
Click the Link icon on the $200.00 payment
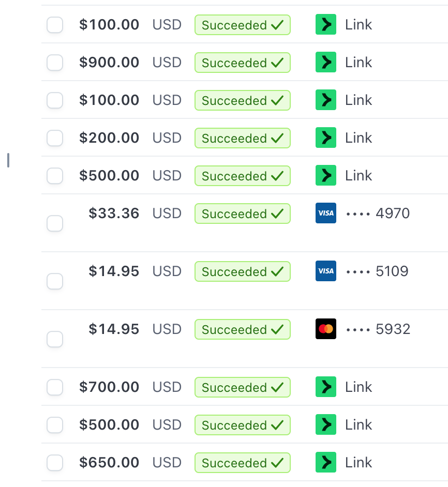[x=325, y=138]
